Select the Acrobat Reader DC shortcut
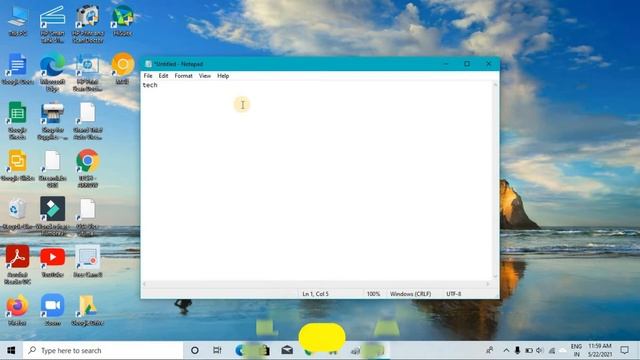 pos(18,264)
